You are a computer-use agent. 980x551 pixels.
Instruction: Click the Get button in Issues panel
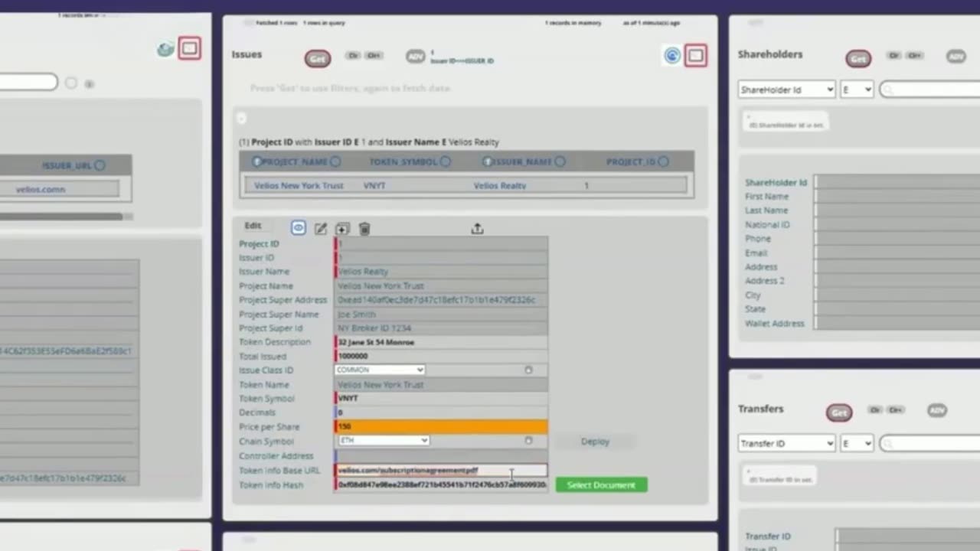coord(318,58)
